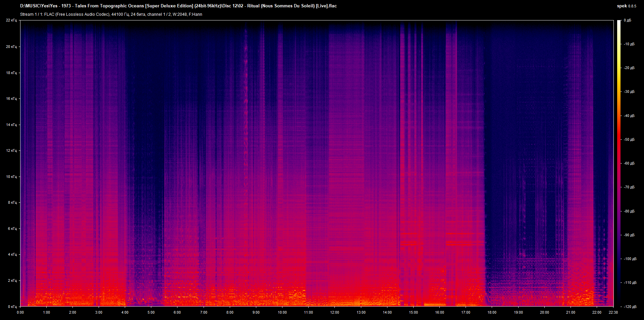Click the 10 кГц frequency axis label
This screenshot has height=320, width=644.
tap(11, 177)
